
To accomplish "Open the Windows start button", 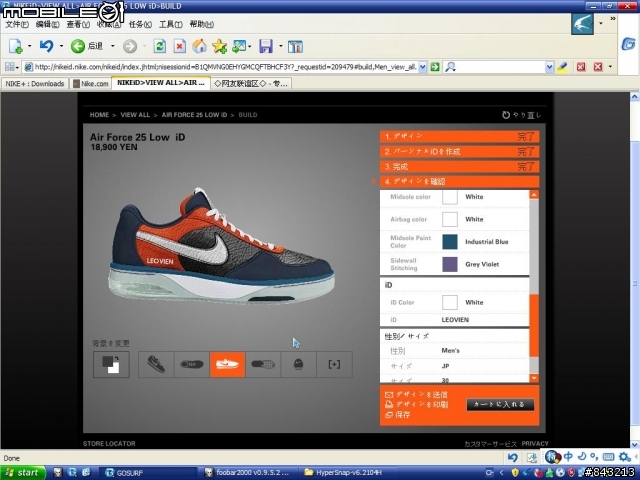I will point(22,473).
